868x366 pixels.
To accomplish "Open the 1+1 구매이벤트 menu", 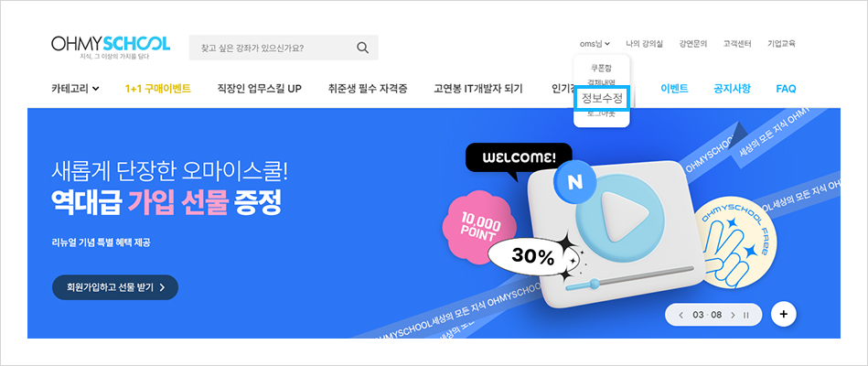I will pyautogui.click(x=157, y=89).
